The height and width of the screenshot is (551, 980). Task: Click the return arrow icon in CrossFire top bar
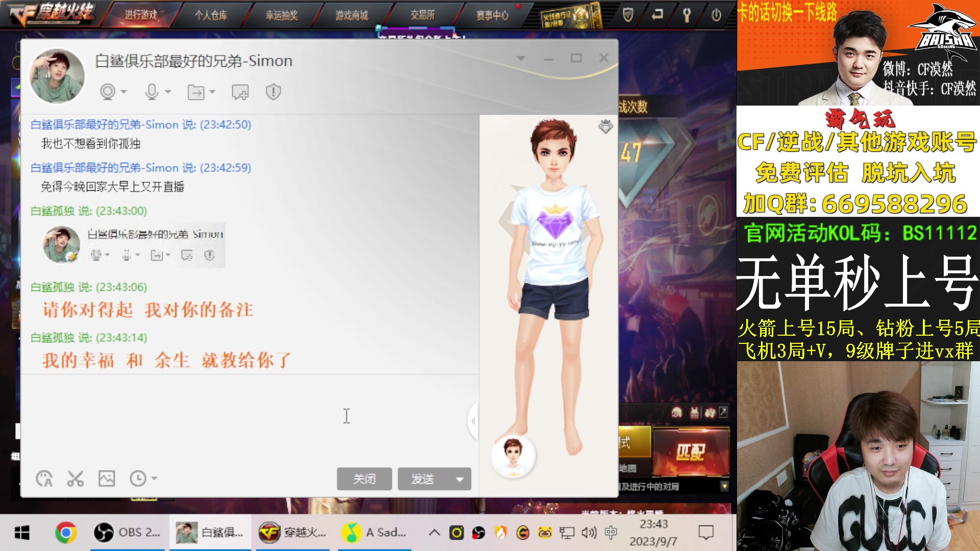pos(657,14)
